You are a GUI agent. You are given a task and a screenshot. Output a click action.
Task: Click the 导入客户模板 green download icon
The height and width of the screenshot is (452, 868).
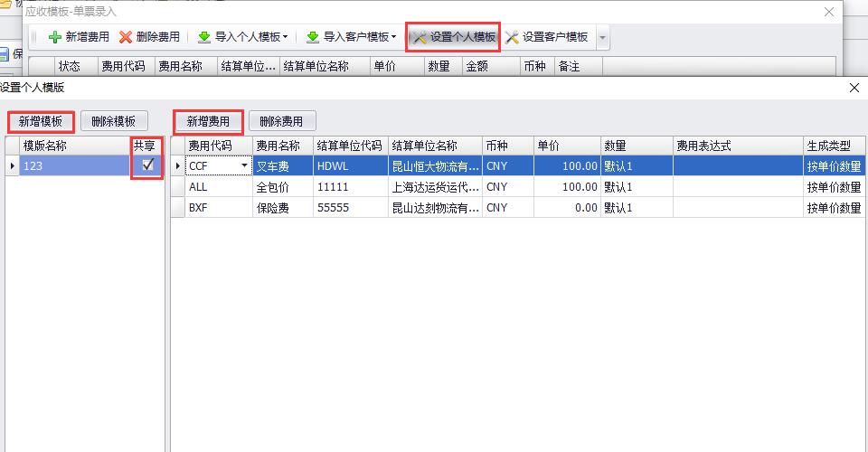point(313,37)
